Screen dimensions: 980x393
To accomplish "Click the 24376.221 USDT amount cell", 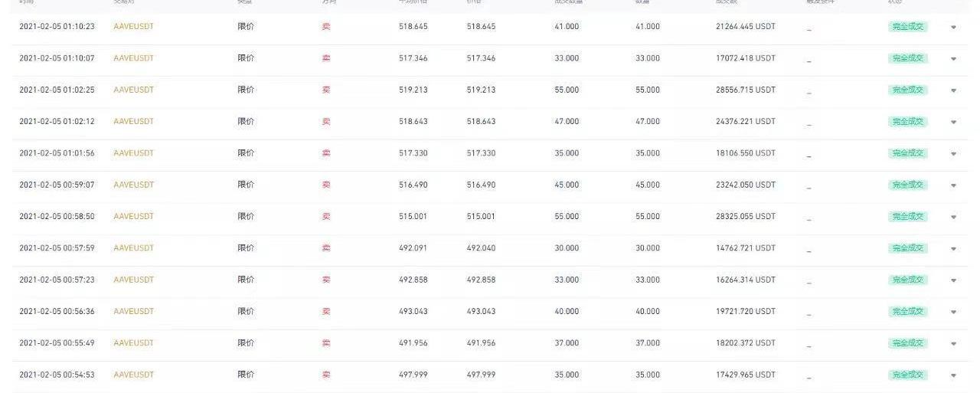I will pyautogui.click(x=745, y=121).
